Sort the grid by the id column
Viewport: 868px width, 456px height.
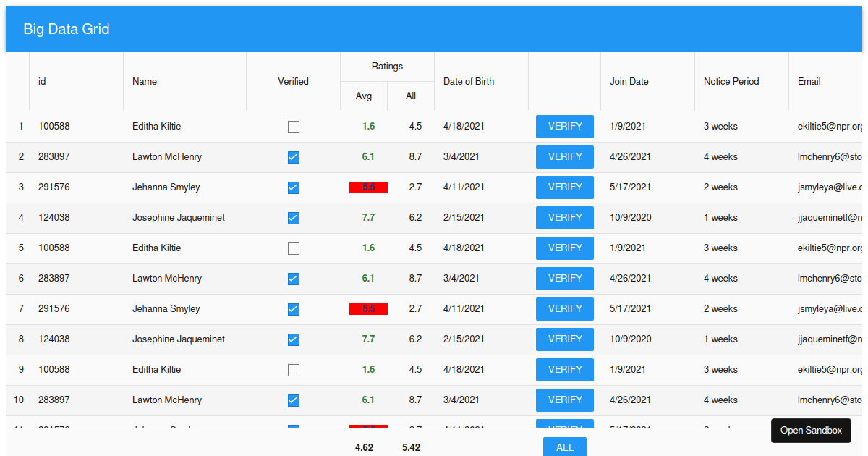click(41, 81)
